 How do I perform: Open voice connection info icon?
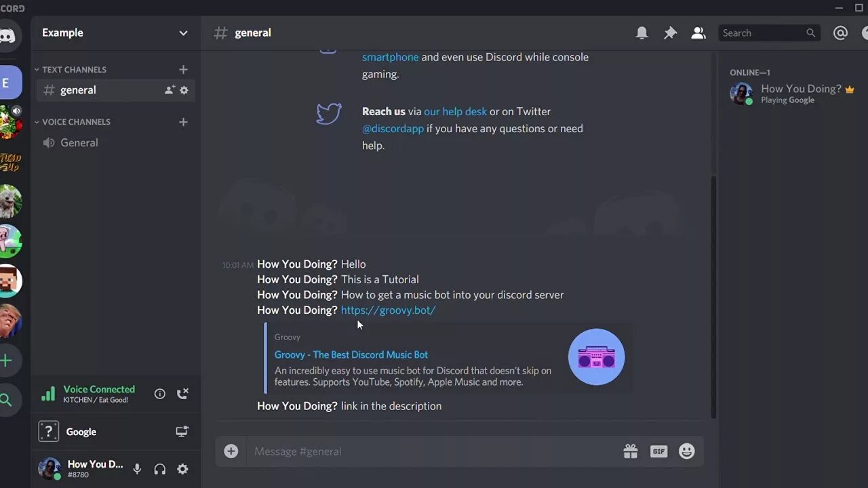point(160,394)
